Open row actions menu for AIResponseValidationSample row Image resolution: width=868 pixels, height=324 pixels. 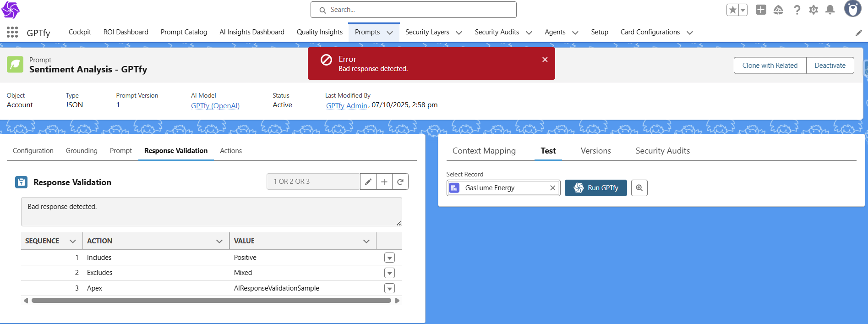point(389,289)
